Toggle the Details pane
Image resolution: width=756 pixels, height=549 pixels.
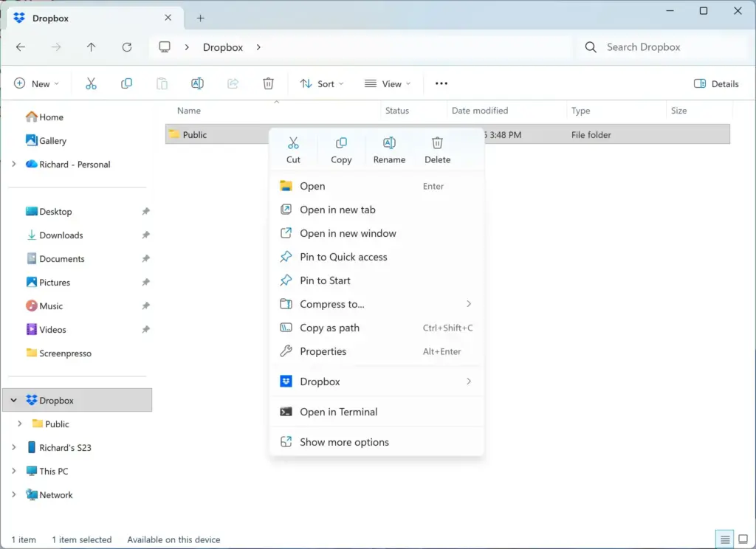[716, 83]
